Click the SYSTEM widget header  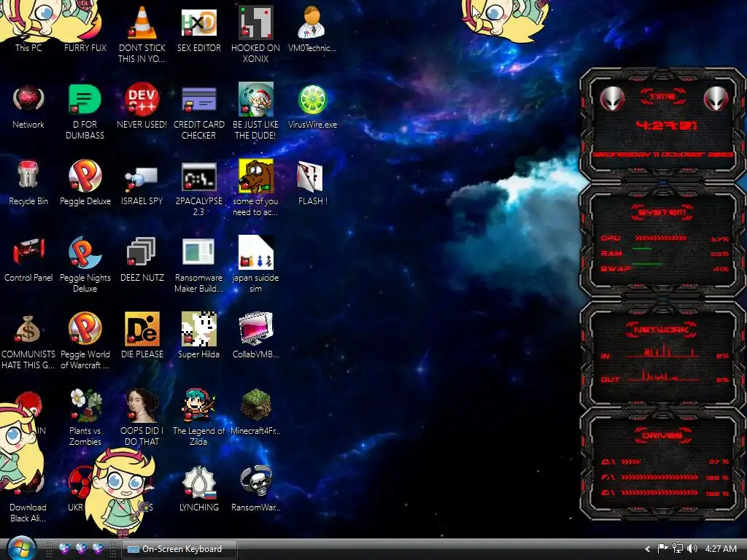pos(662,212)
